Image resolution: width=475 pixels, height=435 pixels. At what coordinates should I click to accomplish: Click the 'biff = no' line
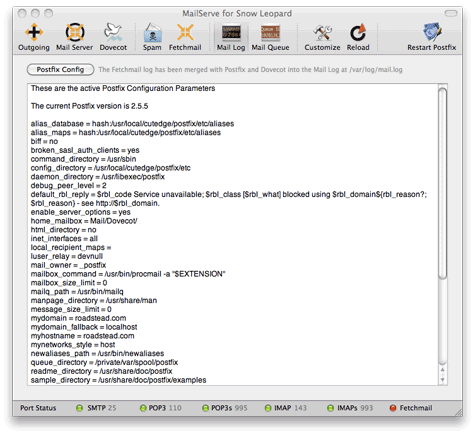44,141
